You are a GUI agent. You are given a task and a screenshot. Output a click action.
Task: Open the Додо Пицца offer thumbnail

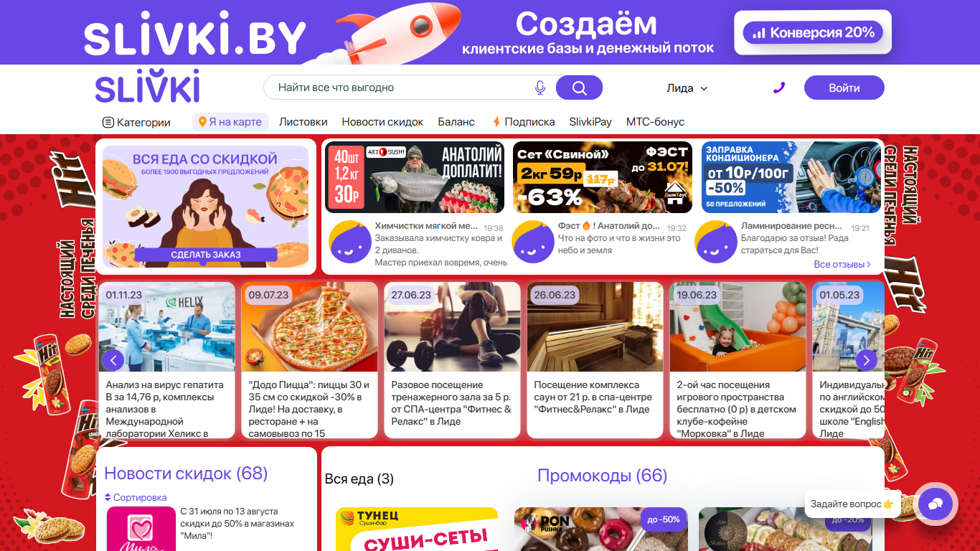point(310,326)
